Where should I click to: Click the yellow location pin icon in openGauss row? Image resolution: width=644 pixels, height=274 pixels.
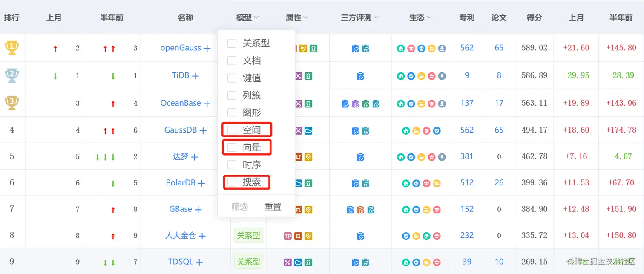coord(303,49)
